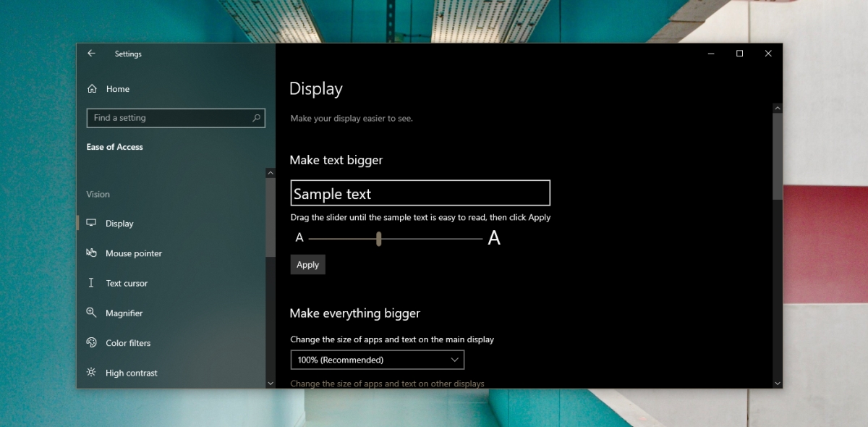
Task: Select the Mouse pointer icon
Action: coord(91,253)
